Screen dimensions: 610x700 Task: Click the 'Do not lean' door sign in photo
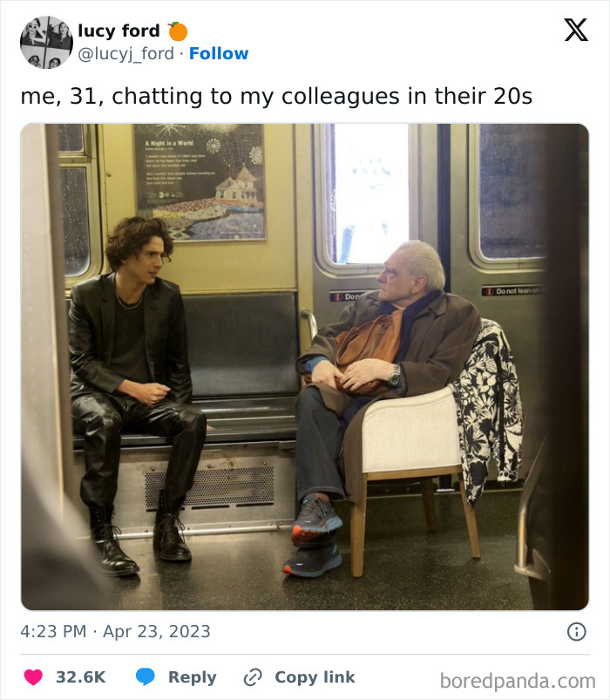click(x=513, y=291)
